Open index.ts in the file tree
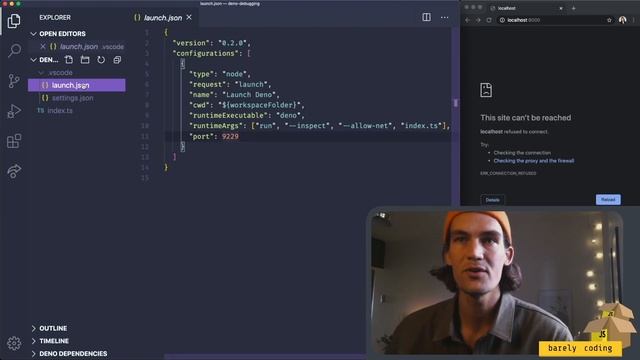640x360 pixels. (60, 111)
